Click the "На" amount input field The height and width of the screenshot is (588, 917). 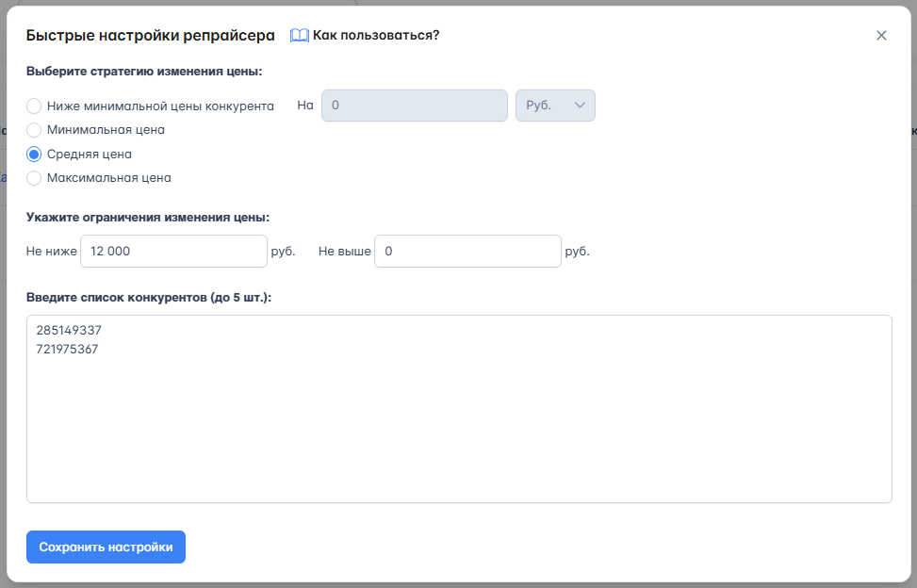tap(414, 106)
